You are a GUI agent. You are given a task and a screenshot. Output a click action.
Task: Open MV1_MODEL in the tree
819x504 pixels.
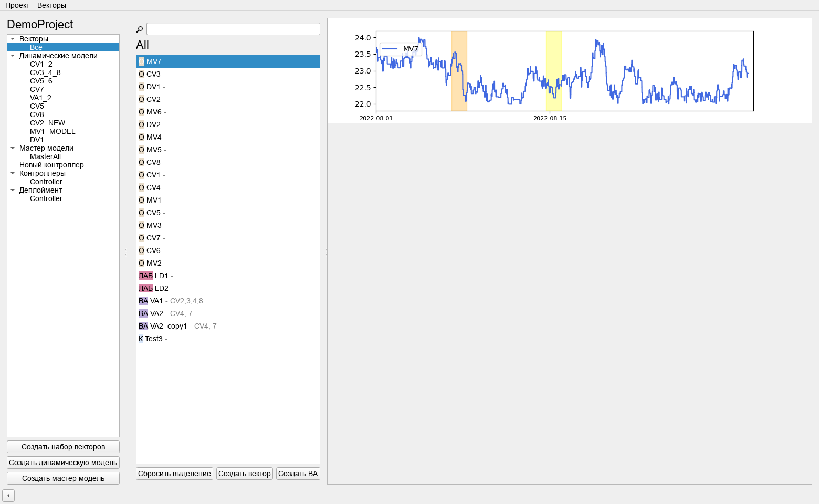52,131
